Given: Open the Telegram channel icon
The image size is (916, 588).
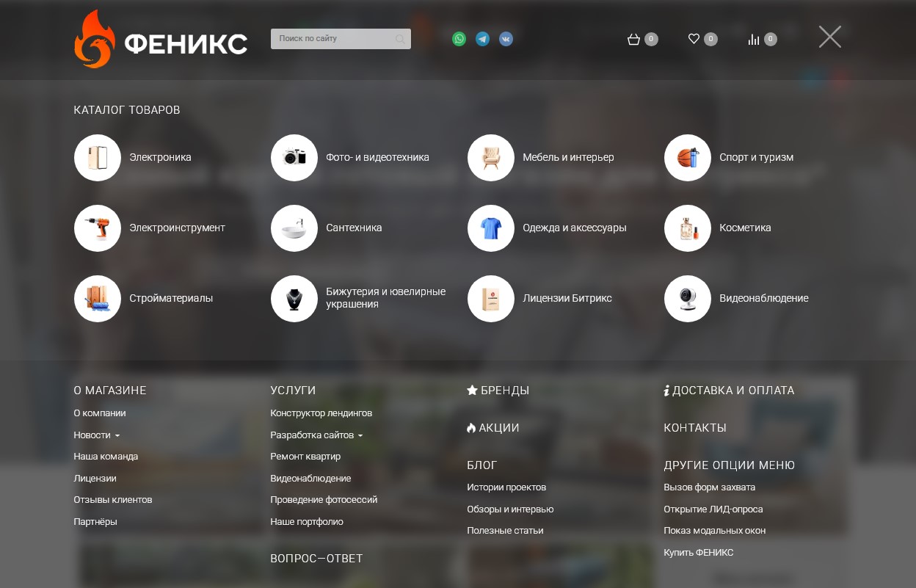Looking at the screenshot, I should 482,39.
